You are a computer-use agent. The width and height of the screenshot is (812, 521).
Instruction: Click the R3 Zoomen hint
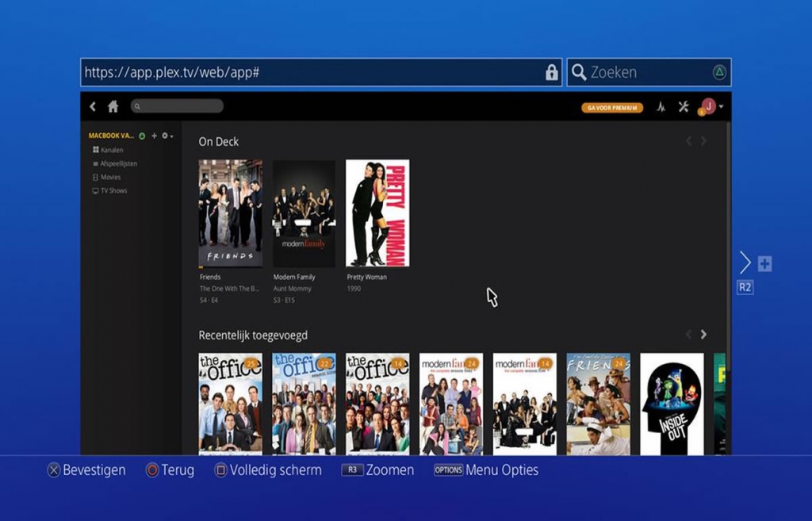377,470
